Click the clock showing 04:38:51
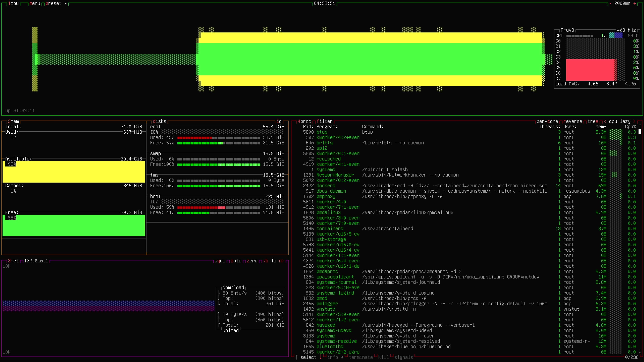 [x=325, y=4]
